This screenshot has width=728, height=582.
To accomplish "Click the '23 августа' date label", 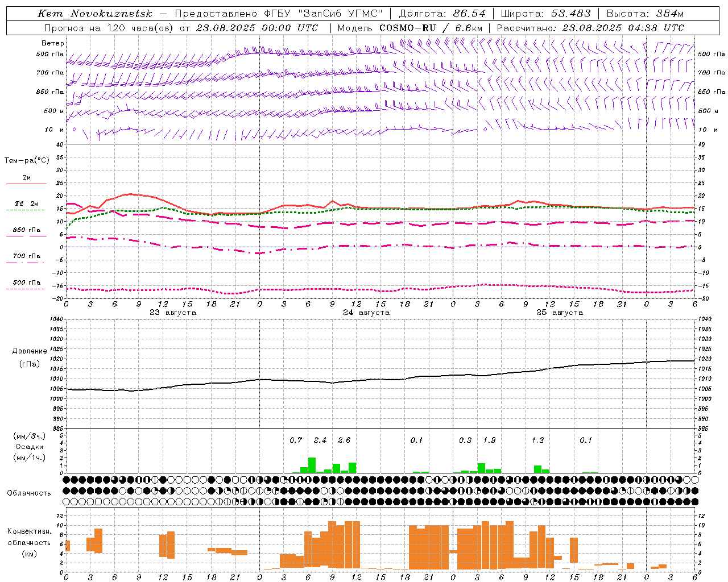I will (x=173, y=313).
